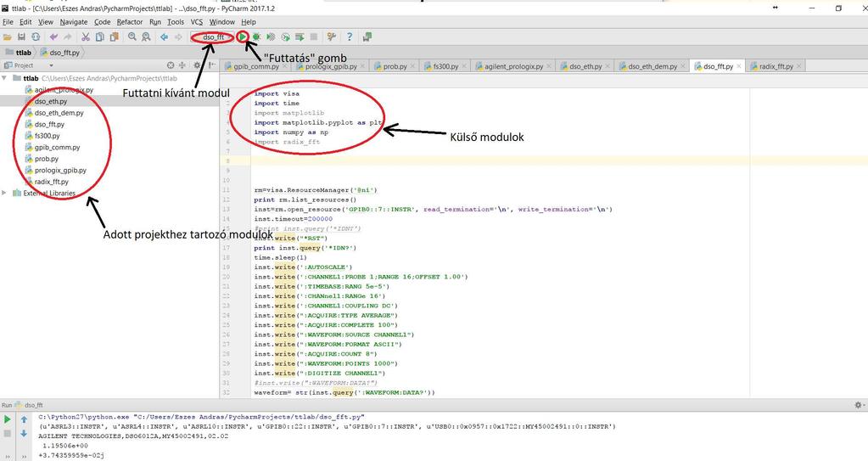Click Collapse All icon in Project panel
Screen dimensions: 868x461
182,65
